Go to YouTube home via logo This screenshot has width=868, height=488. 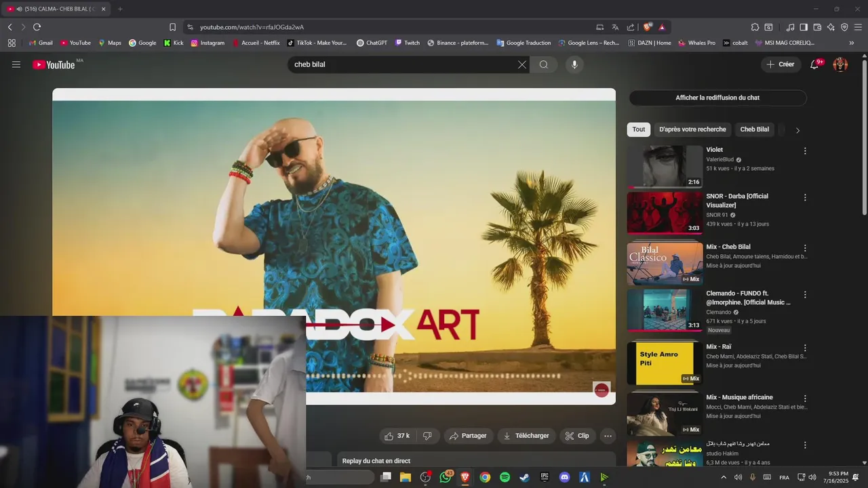click(x=54, y=64)
